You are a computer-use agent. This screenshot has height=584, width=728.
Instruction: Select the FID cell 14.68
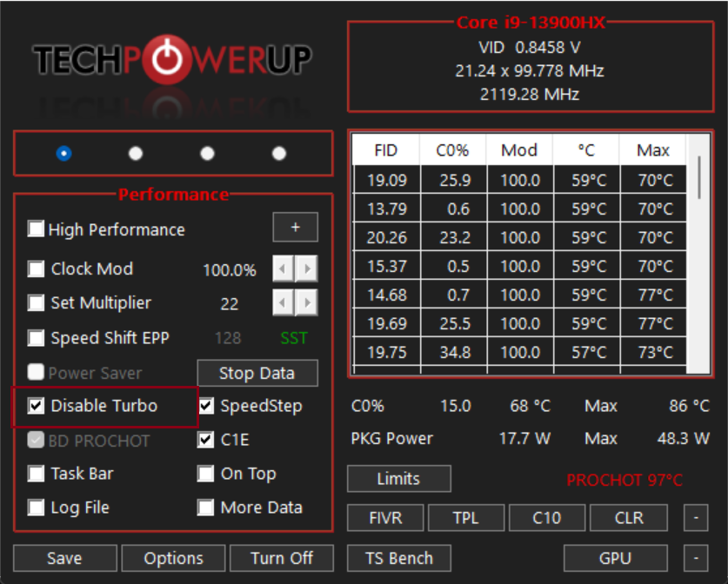387,295
